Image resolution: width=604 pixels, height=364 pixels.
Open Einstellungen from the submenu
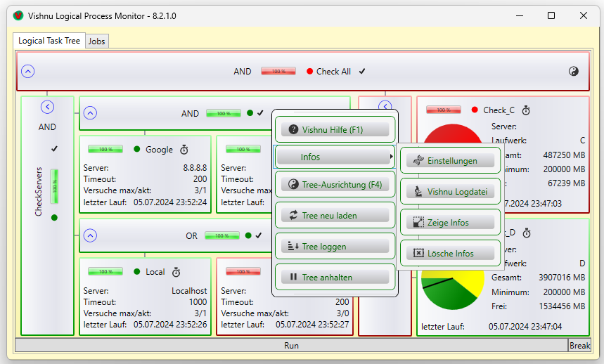coord(450,161)
